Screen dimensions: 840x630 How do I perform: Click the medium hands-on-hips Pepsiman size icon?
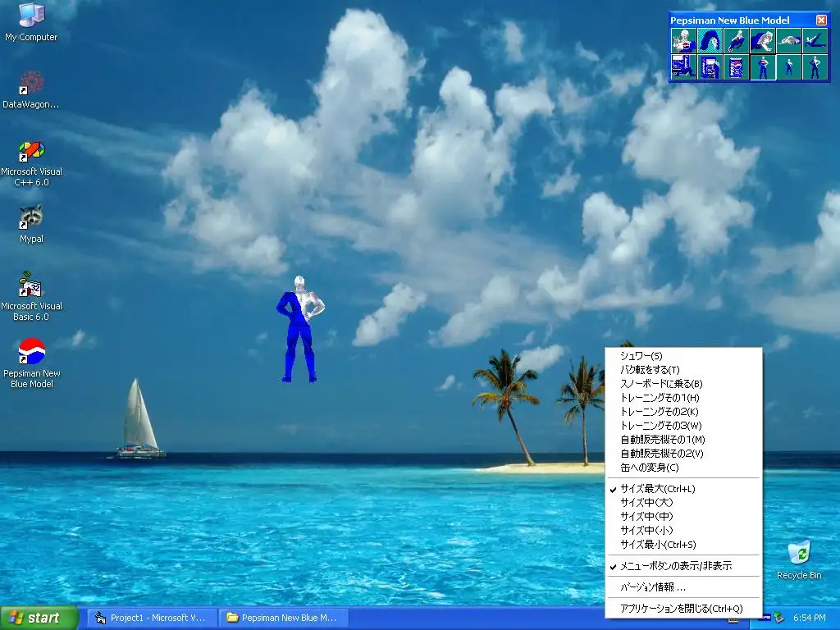coord(815,67)
